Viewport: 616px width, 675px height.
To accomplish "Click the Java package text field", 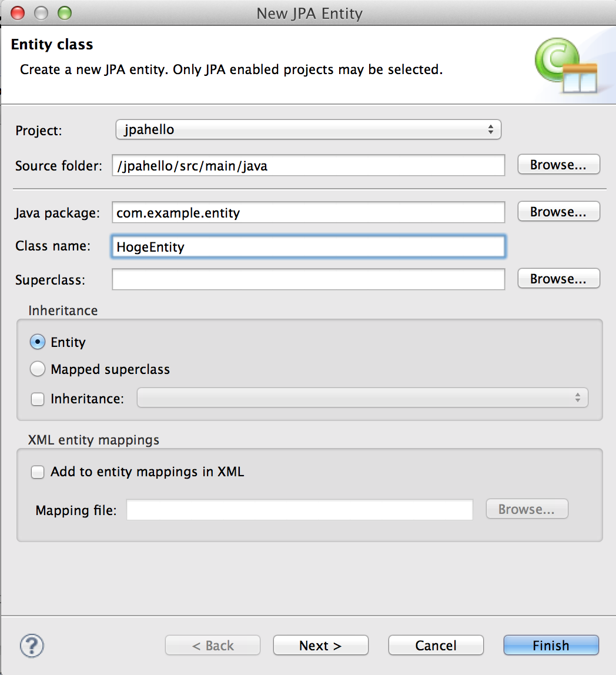I will (x=308, y=212).
